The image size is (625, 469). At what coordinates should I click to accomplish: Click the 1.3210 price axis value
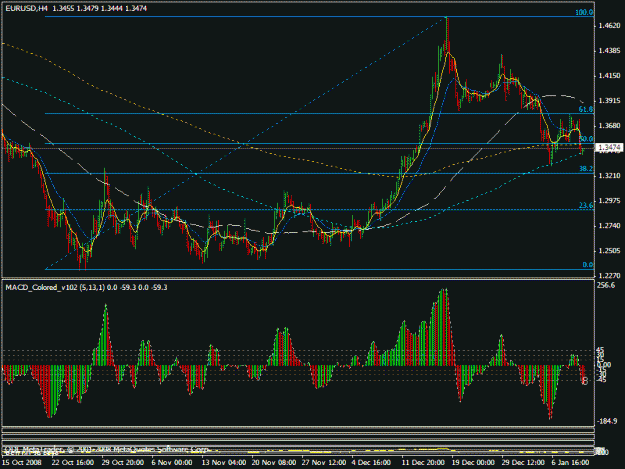(x=609, y=176)
